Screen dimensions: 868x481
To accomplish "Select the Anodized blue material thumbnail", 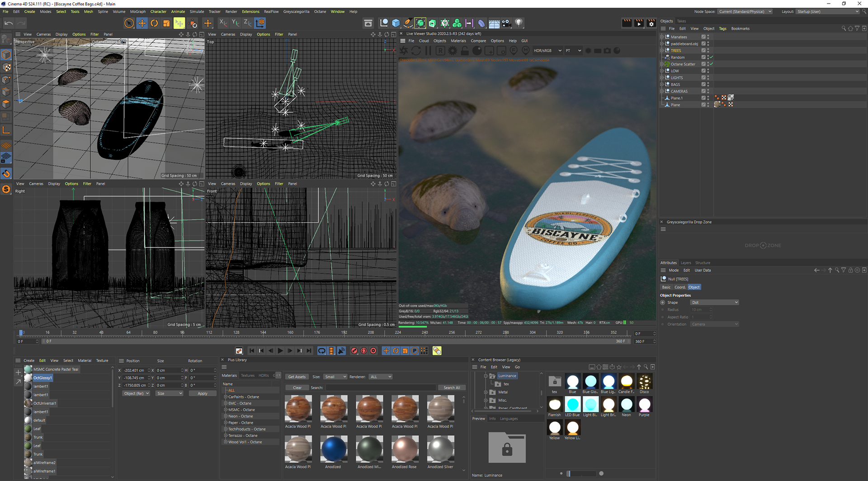I will (x=333, y=449).
